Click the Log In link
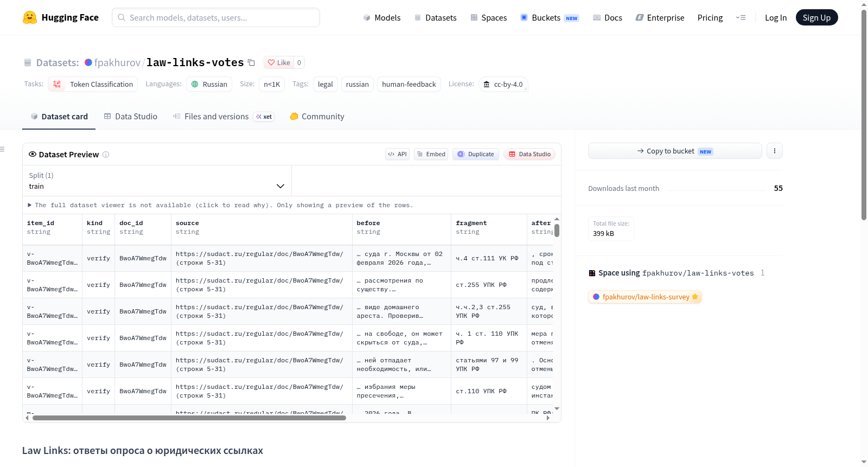This screenshot has width=868, height=467. coord(776,17)
